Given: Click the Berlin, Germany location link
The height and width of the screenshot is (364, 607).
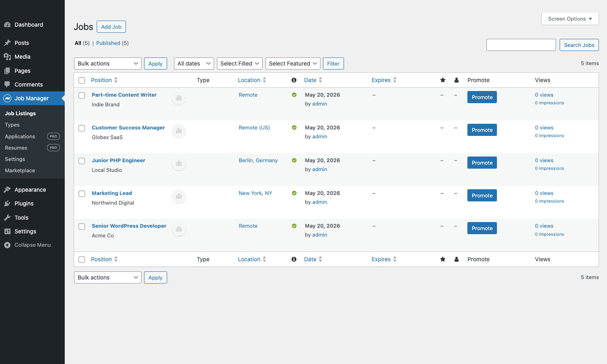Looking at the screenshot, I should point(258,161).
